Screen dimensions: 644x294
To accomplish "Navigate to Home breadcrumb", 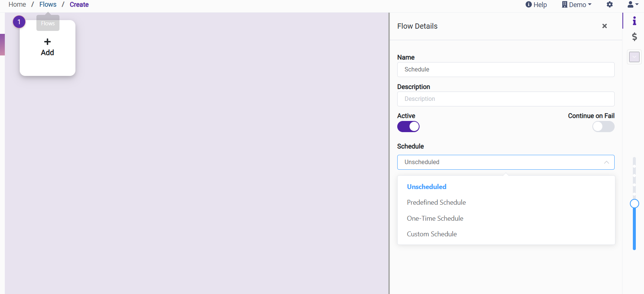I will (17, 4).
